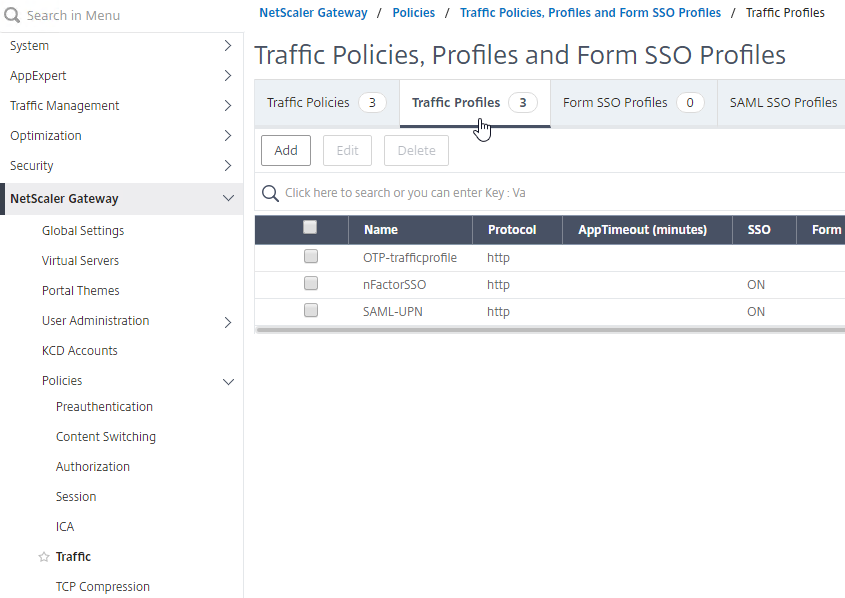The height and width of the screenshot is (598, 845).
Task: Expand the AppExpert menu chevron
Action: point(228,76)
